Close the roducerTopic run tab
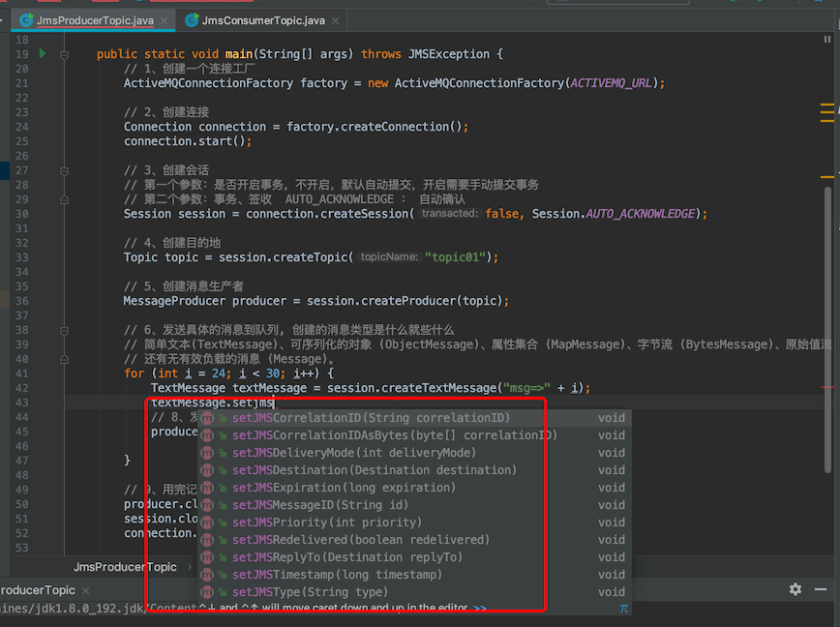840x627 pixels. point(86,590)
